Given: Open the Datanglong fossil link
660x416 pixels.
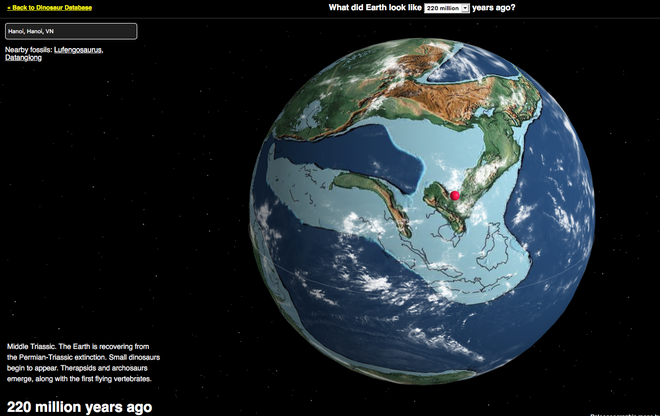Looking at the screenshot, I should [25, 58].
